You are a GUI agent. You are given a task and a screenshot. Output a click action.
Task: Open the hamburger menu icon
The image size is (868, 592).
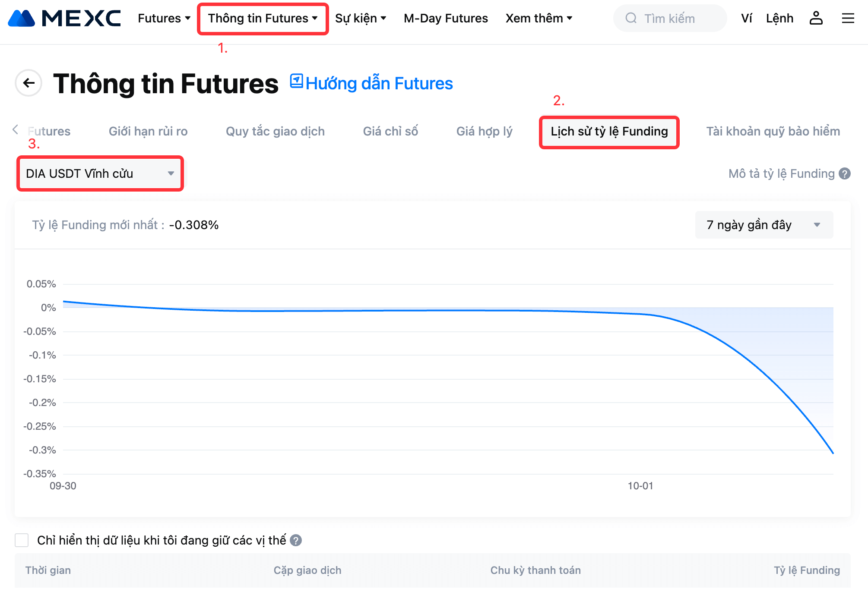848,18
